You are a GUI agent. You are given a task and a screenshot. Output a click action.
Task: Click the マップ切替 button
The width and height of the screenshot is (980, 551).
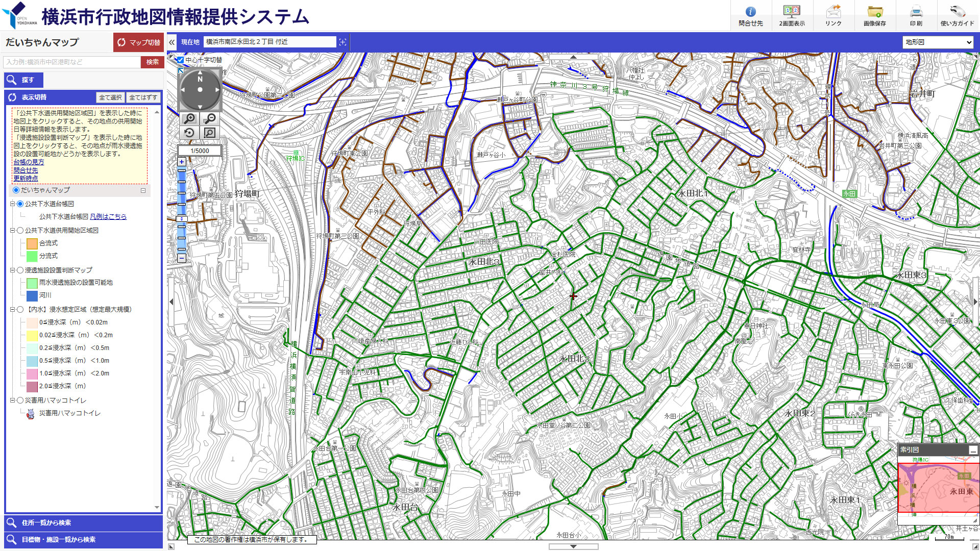pyautogui.click(x=138, y=42)
